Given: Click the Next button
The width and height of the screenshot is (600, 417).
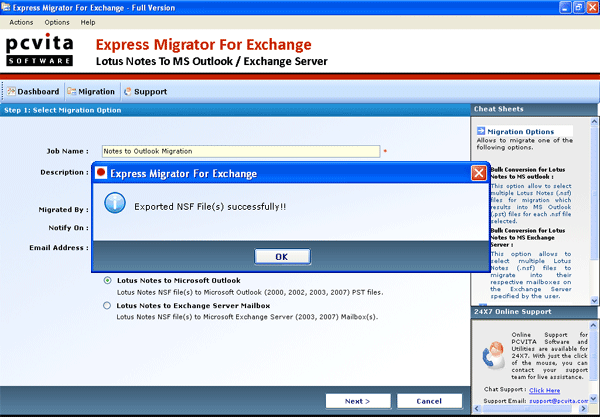Looking at the screenshot, I should point(357,400).
